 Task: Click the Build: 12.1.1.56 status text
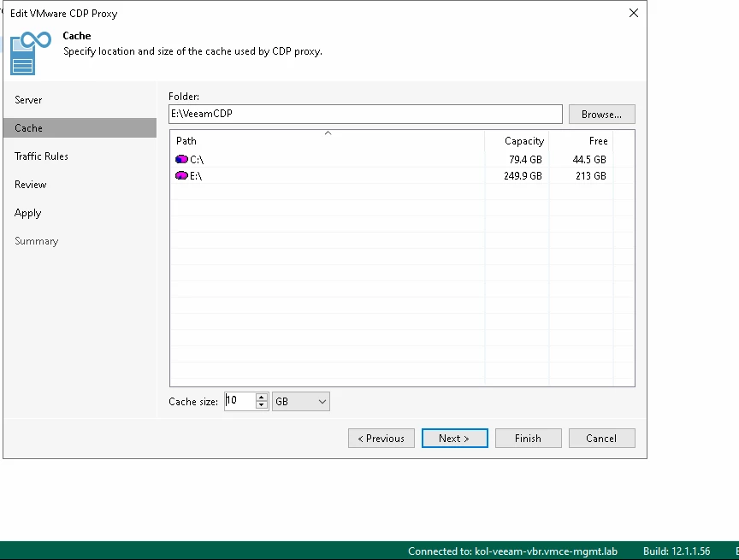677,551
